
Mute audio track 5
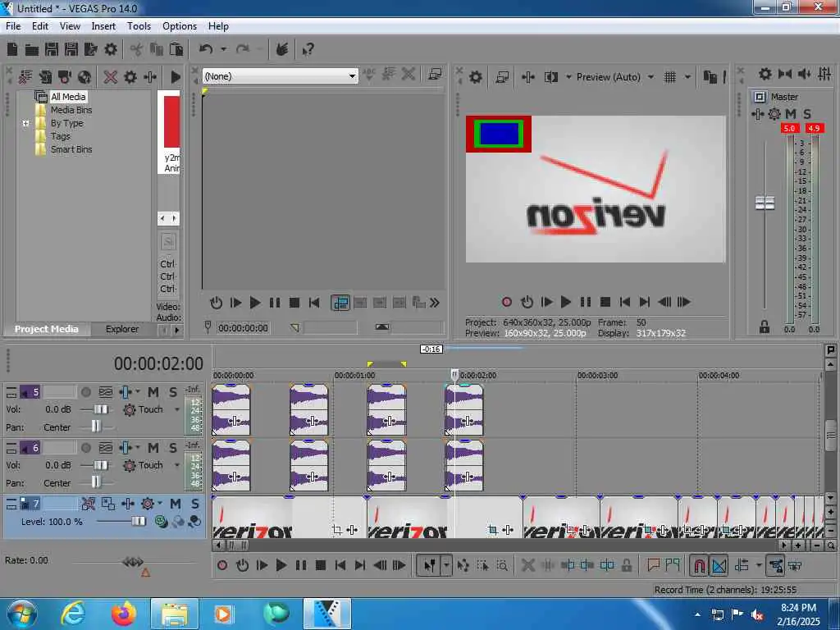[x=153, y=392]
